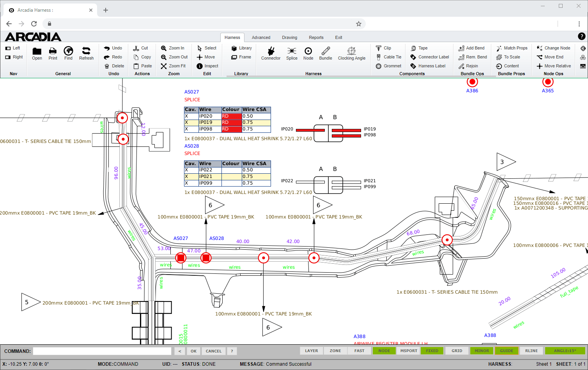Screen dimensions: 588x370
Task: Open the Clocking Angle tool
Action: (351, 51)
